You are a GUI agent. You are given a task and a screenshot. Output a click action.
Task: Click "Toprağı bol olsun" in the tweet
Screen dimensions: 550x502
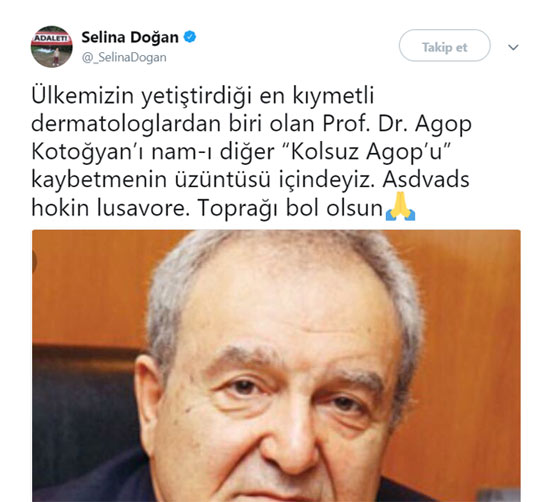pos(290,208)
